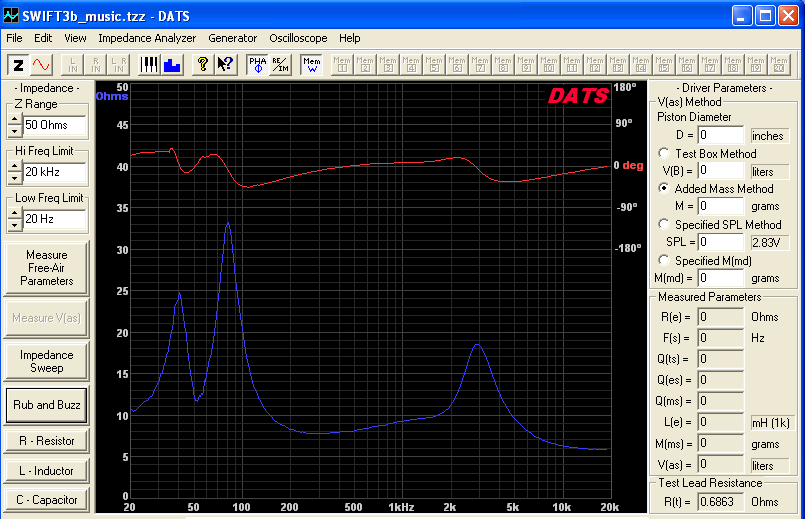Run the Rub and Buzz test
Screen dimensions: 805x519
[47, 405]
